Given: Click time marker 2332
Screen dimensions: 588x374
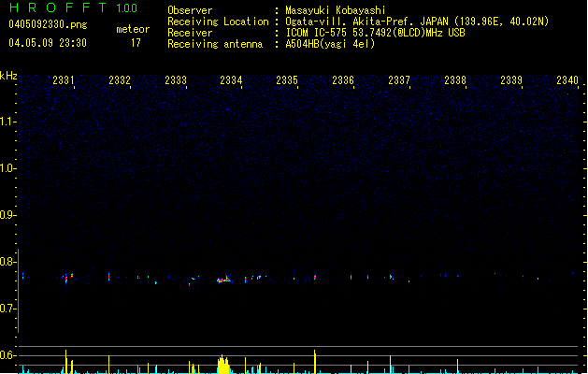Looking at the screenshot, I should pos(120,80).
